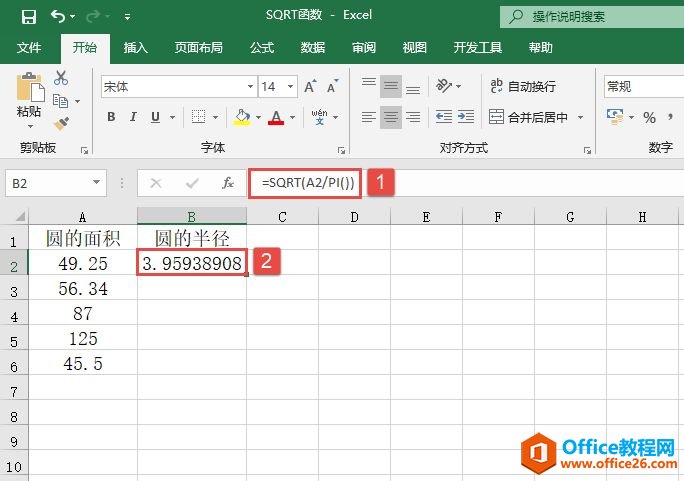Click the Align Right icon
The height and width of the screenshot is (481, 684).
413,117
